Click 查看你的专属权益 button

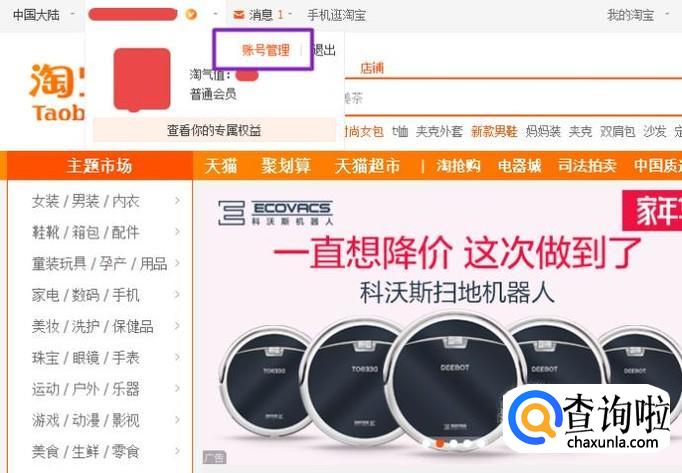tap(214, 130)
